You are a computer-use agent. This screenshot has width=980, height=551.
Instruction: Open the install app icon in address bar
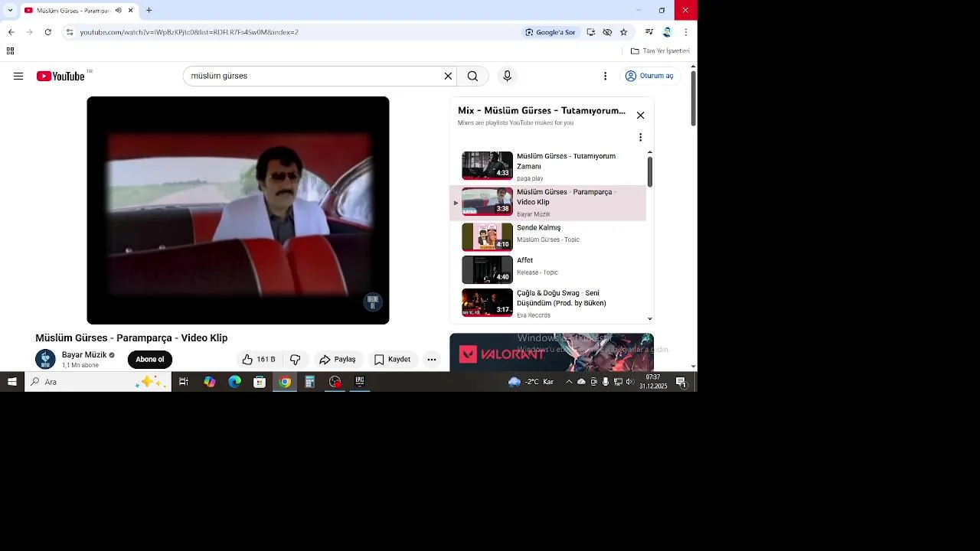(x=590, y=32)
